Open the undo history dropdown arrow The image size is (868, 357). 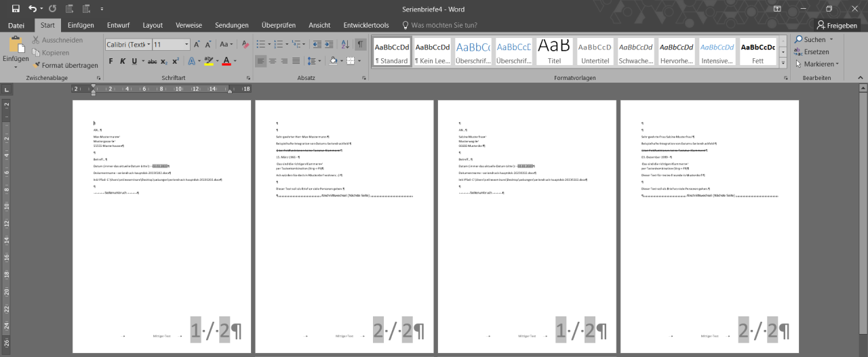[41, 8]
